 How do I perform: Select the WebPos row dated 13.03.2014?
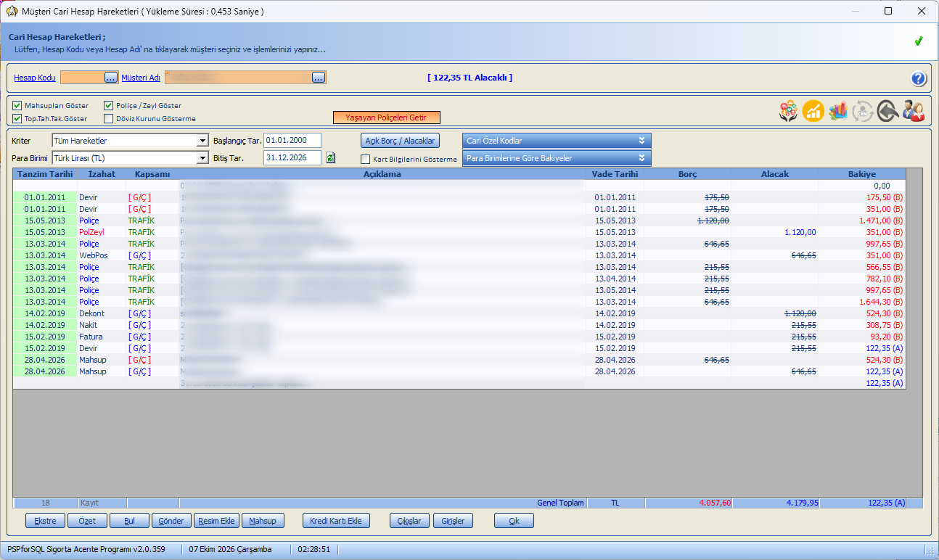coord(459,255)
